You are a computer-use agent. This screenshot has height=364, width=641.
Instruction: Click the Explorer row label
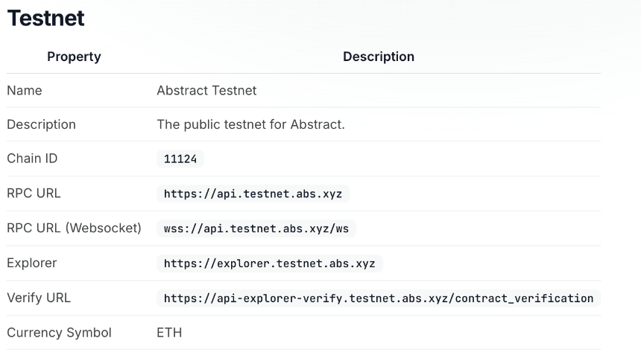coord(32,263)
